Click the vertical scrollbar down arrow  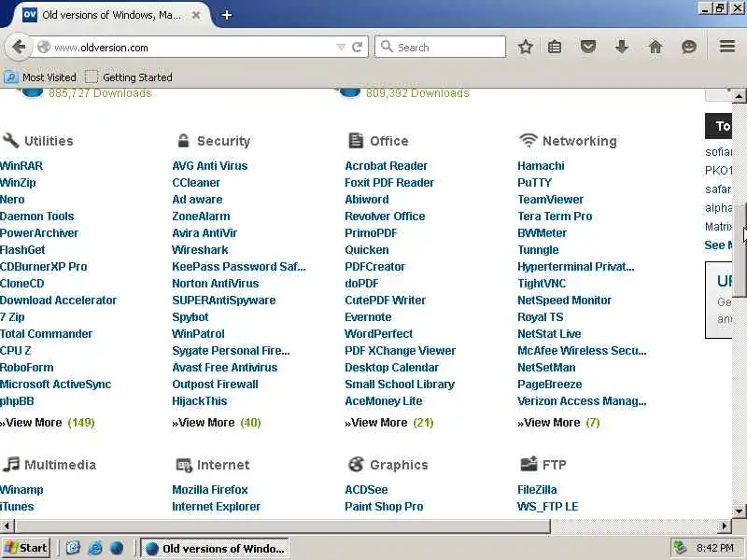(x=739, y=511)
